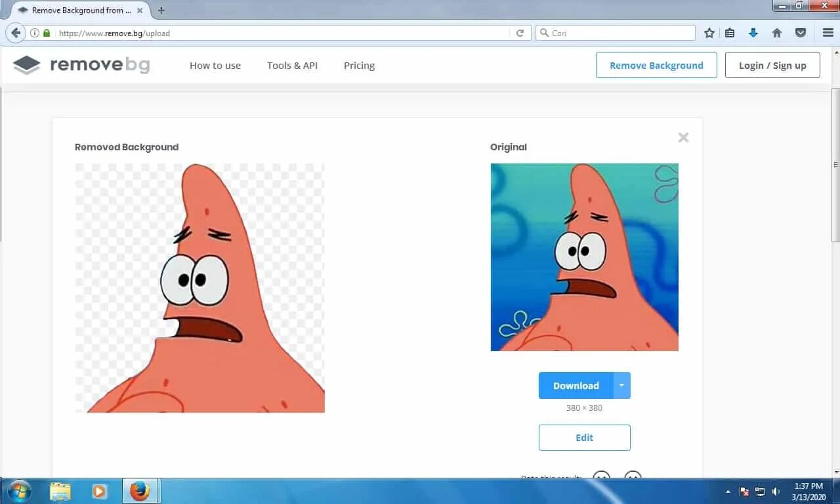Reload the page using the refresh icon
The height and width of the screenshot is (504, 840).
click(520, 33)
